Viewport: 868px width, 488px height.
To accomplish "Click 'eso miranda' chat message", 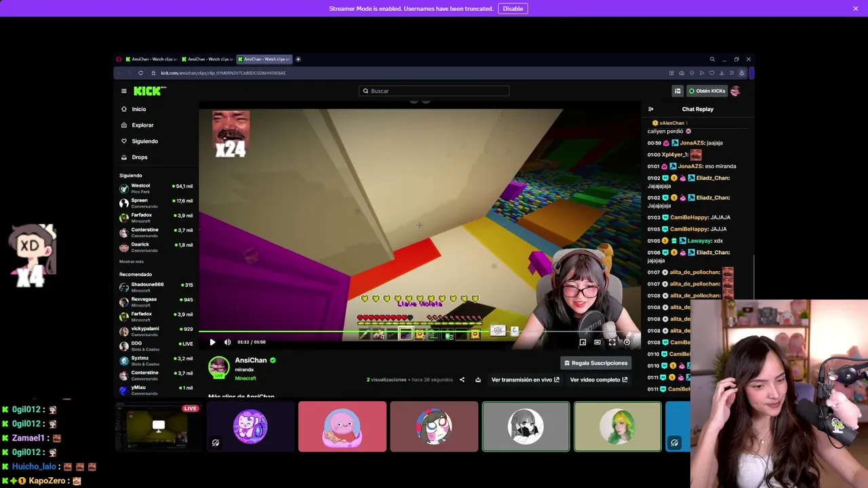I will coord(721,166).
